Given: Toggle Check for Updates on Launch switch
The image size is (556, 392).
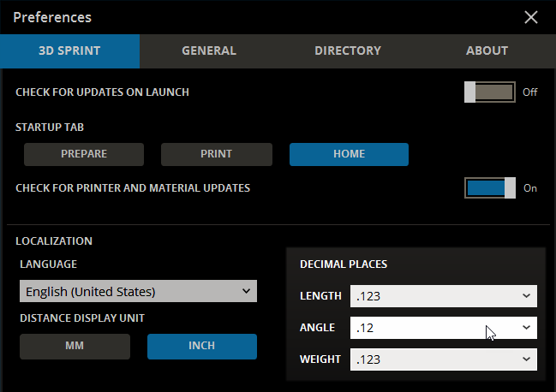Looking at the screenshot, I should point(490,92).
